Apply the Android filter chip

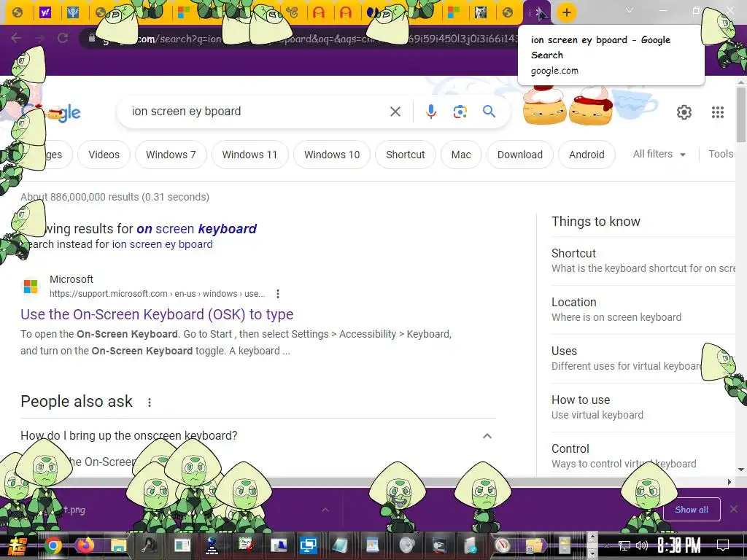coord(587,155)
